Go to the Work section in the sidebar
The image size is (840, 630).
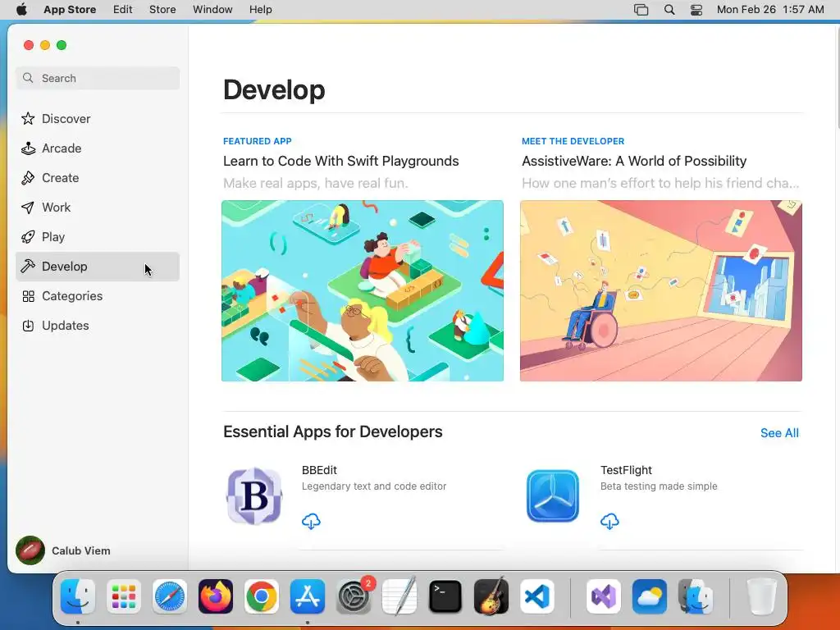[97, 208]
